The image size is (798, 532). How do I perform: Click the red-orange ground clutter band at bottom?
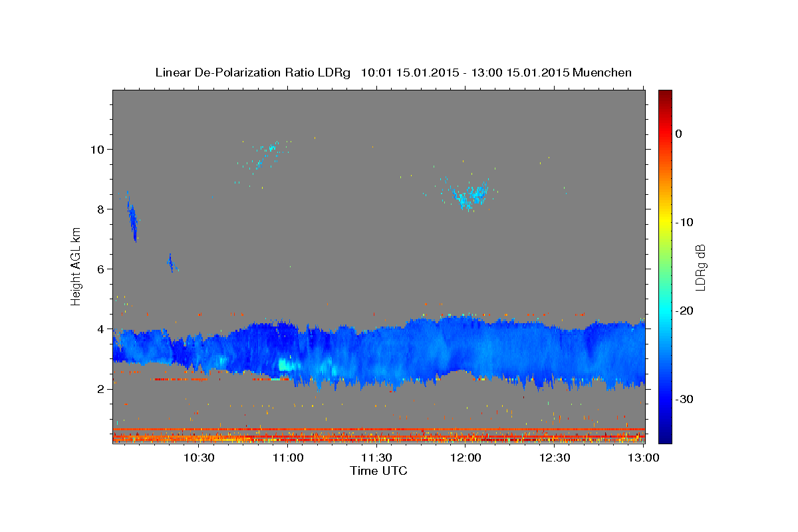tap(378, 436)
